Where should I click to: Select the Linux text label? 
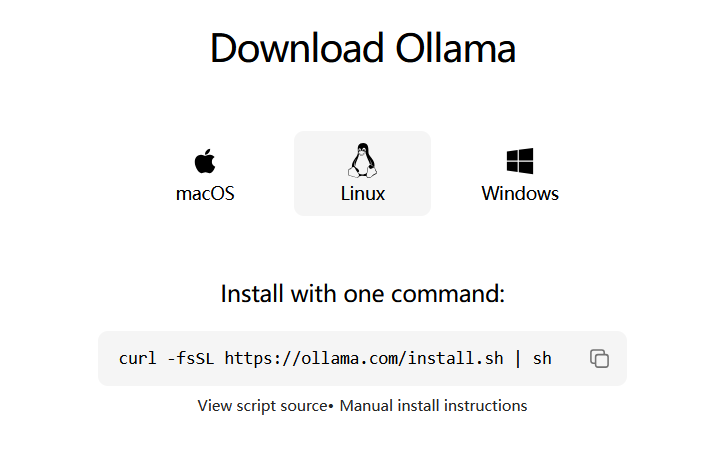[x=363, y=194]
